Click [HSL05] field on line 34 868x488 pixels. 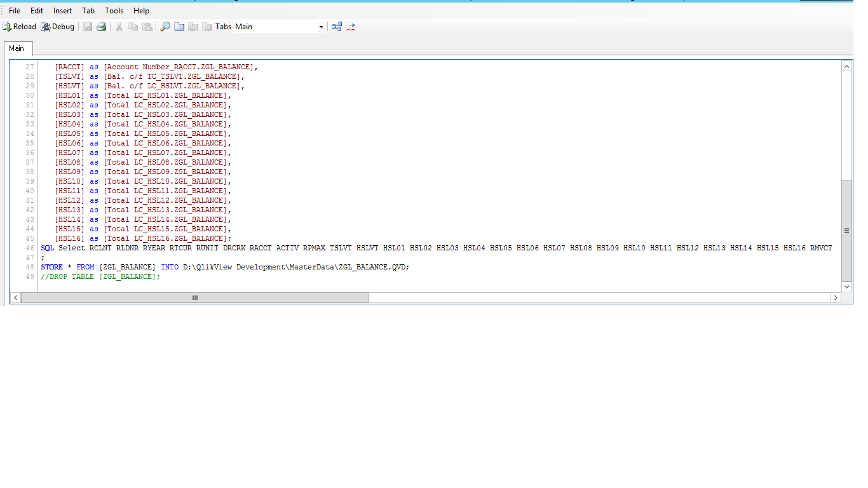click(70, 133)
